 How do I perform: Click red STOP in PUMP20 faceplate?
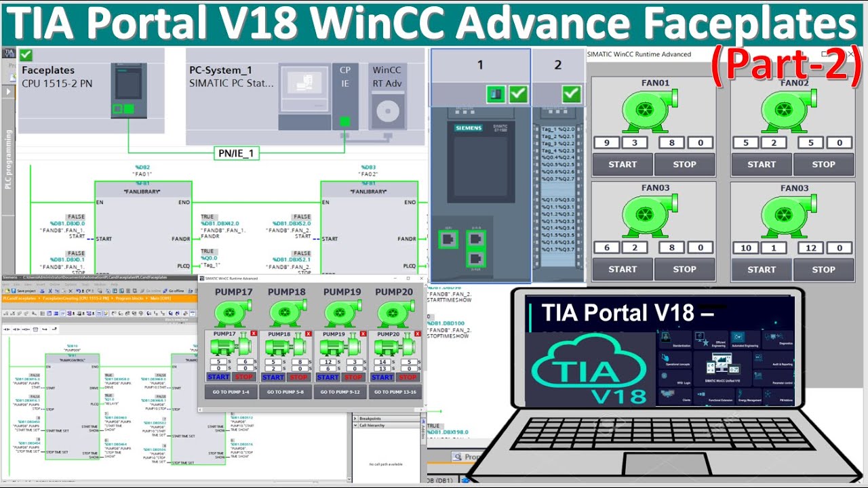coord(408,377)
